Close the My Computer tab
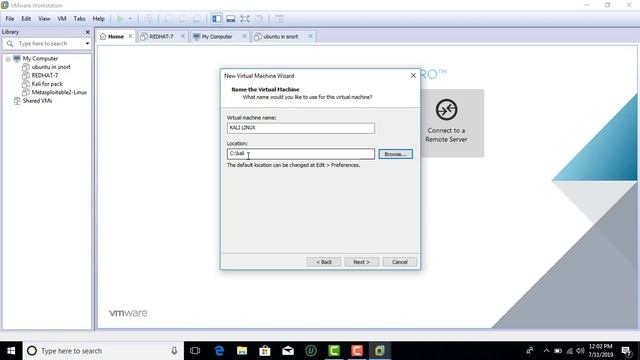 tap(244, 36)
